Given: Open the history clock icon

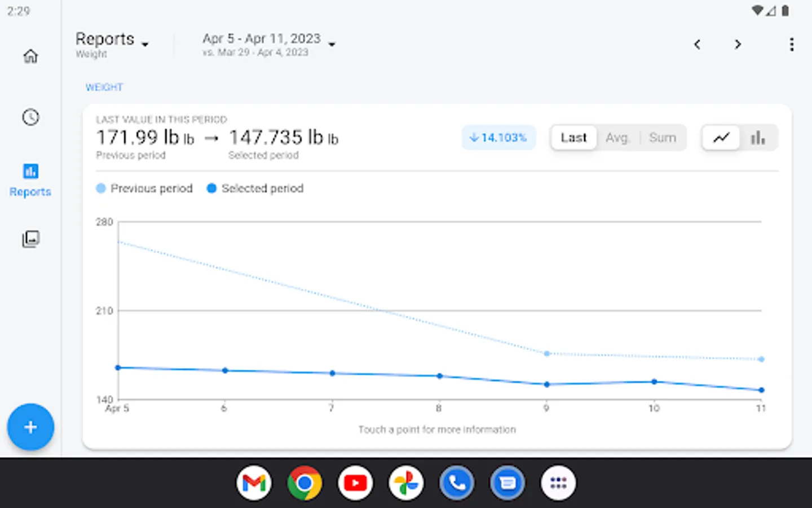Looking at the screenshot, I should (x=30, y=117).
